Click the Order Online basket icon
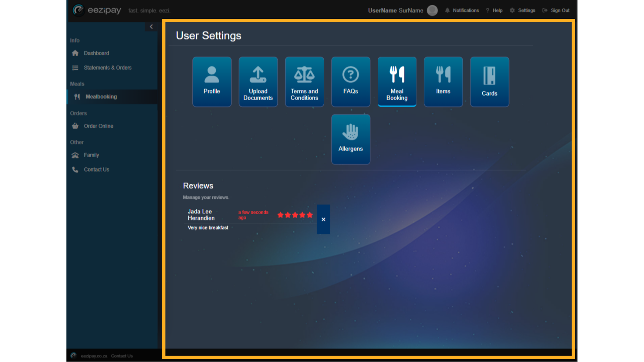 click(75, 126)
